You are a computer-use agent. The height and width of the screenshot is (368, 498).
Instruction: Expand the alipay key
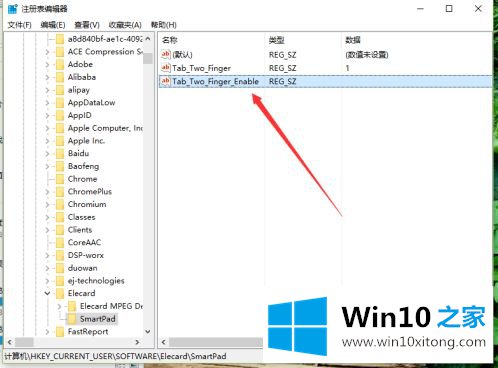(x=47, y=90)
